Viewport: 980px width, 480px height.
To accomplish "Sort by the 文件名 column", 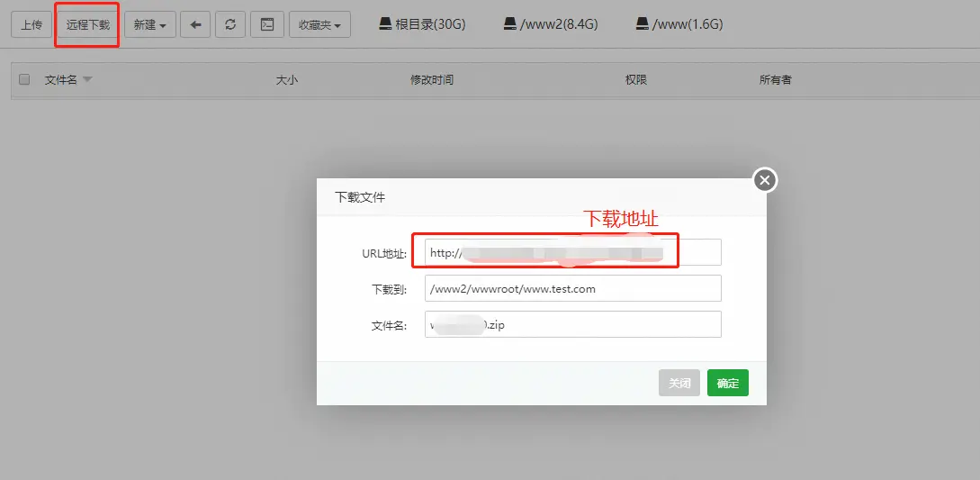I will tap(61, 79).
